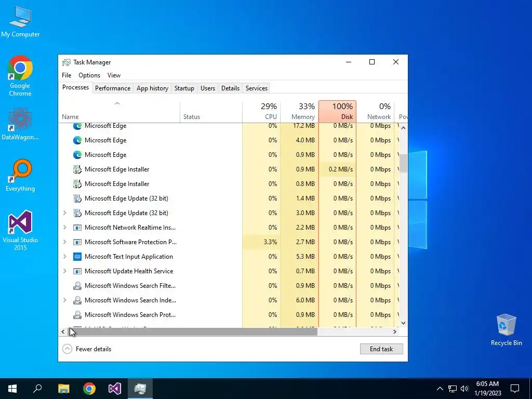Click Edge Update (32 bit) icon in 1.4 MB row
Image resolution: width=532 pixels, height=399 pixels.
click(77, 198)
